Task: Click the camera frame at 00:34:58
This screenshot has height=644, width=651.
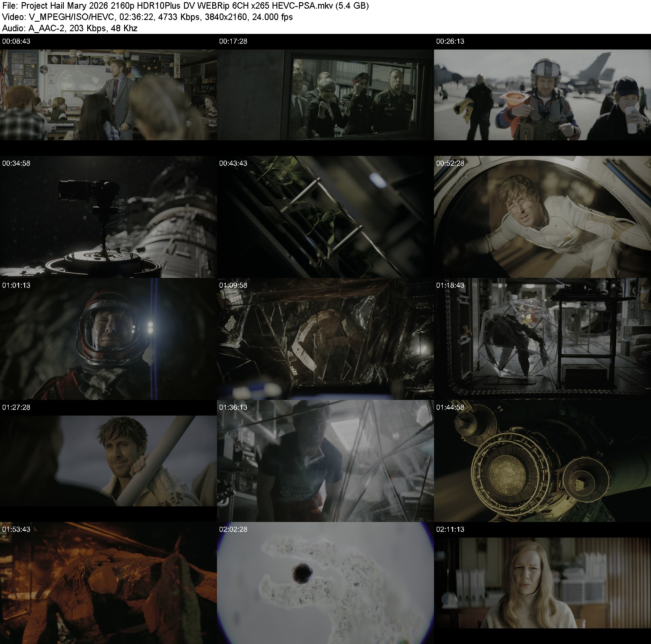Action: tap(108, 217)
